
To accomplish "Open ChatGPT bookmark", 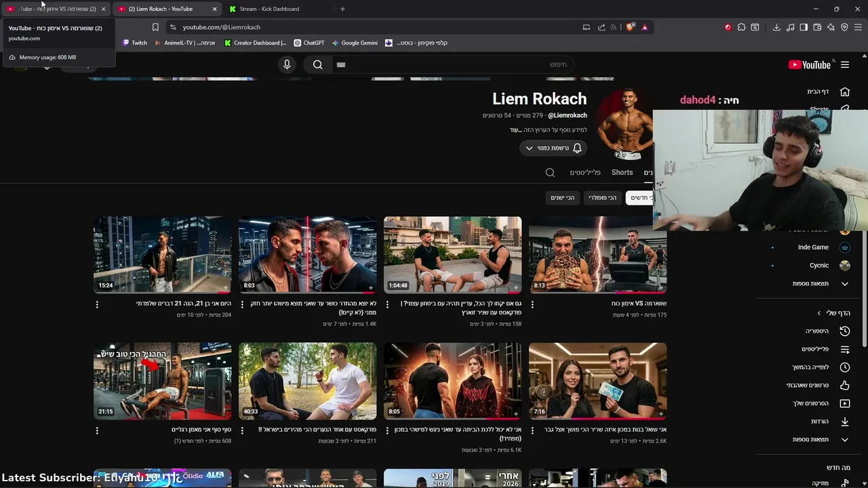I will point(309,43).
